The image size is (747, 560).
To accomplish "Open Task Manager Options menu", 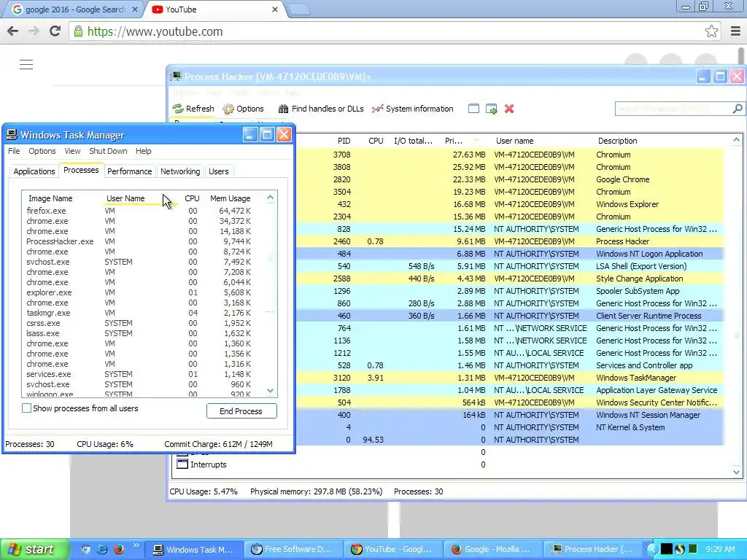I will tap(42, 151).
